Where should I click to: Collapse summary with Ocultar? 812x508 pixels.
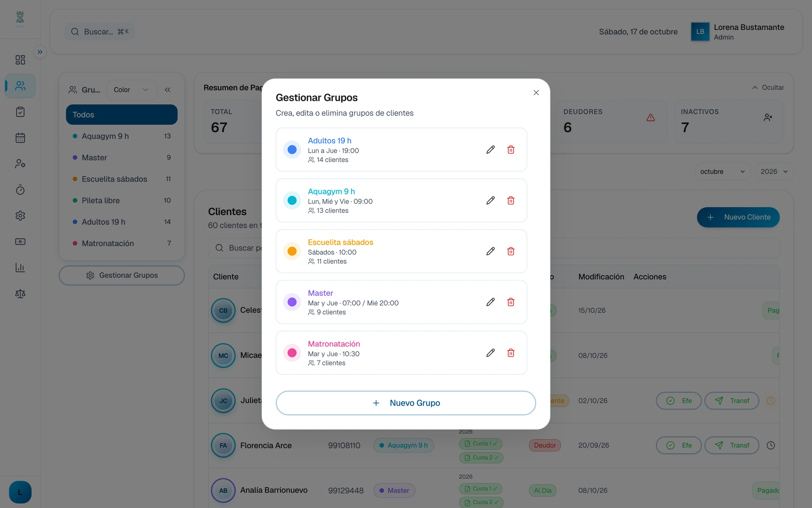pyautogui.click(x=768, y=87)
